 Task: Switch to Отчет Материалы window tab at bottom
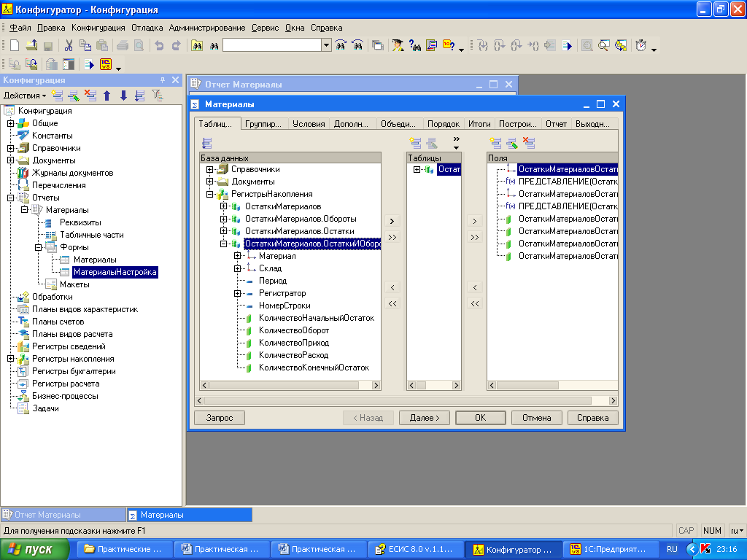coord(63,515)
